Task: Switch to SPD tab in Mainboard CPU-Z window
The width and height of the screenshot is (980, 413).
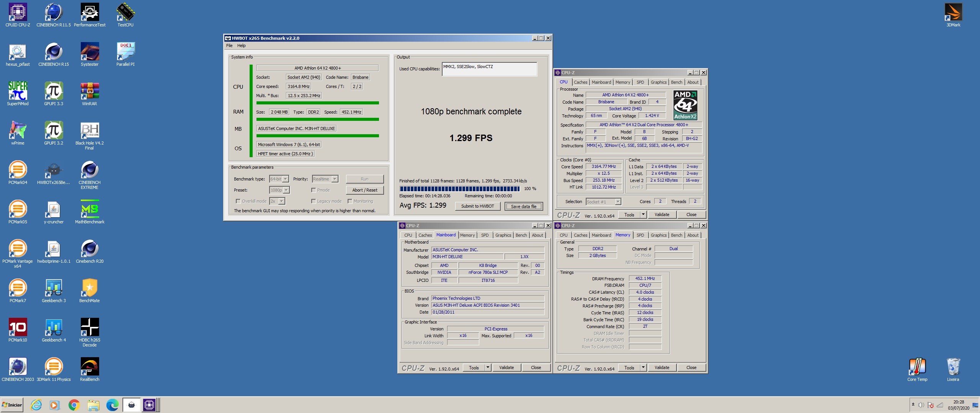Action: click(x=485, y=235)
